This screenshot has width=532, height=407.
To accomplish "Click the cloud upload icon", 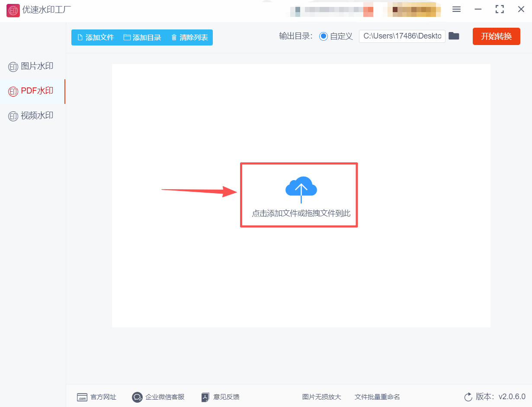I will click(x=301, y=189).
